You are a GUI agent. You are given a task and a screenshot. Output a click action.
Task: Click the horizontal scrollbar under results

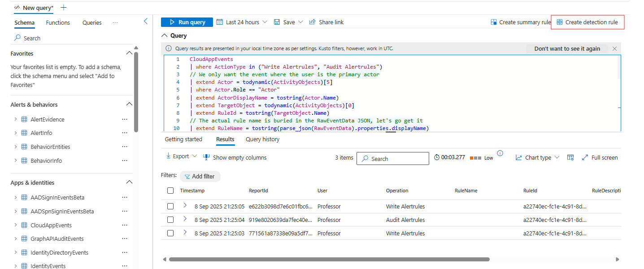point(329,259)
